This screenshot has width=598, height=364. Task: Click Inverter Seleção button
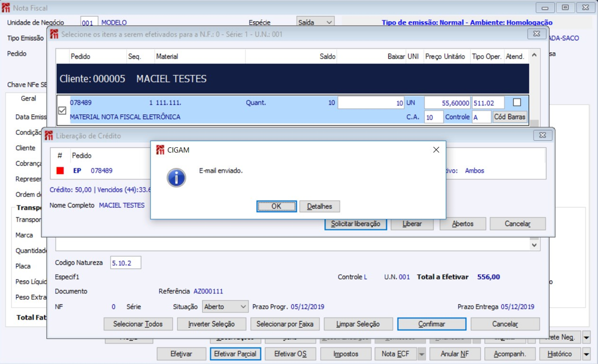[x=211, y=324]
